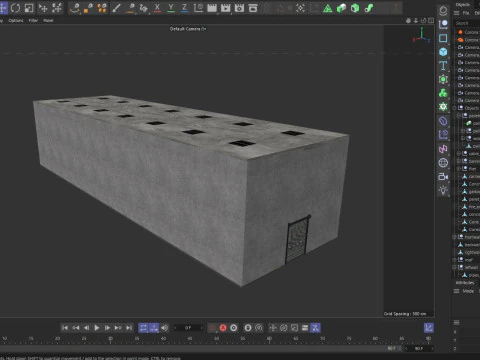Viewport: 480px width, 360px height.
Task: Open the Mode menu in Attributes
Action: click(468, 291)
